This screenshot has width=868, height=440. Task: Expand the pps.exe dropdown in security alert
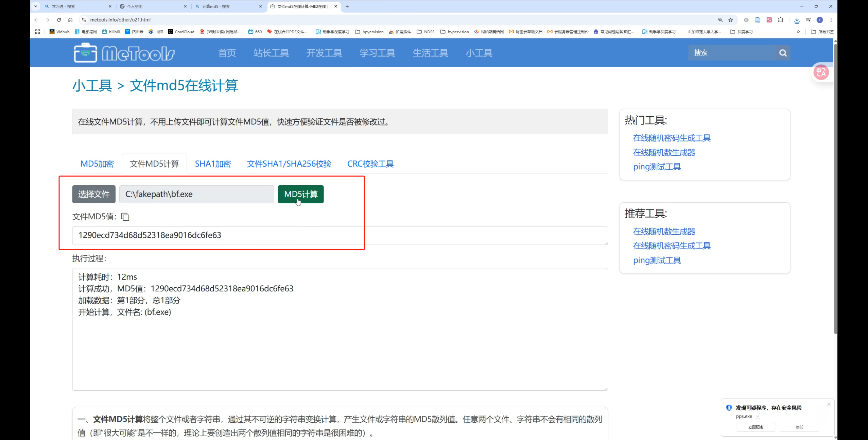coord(758,417)
